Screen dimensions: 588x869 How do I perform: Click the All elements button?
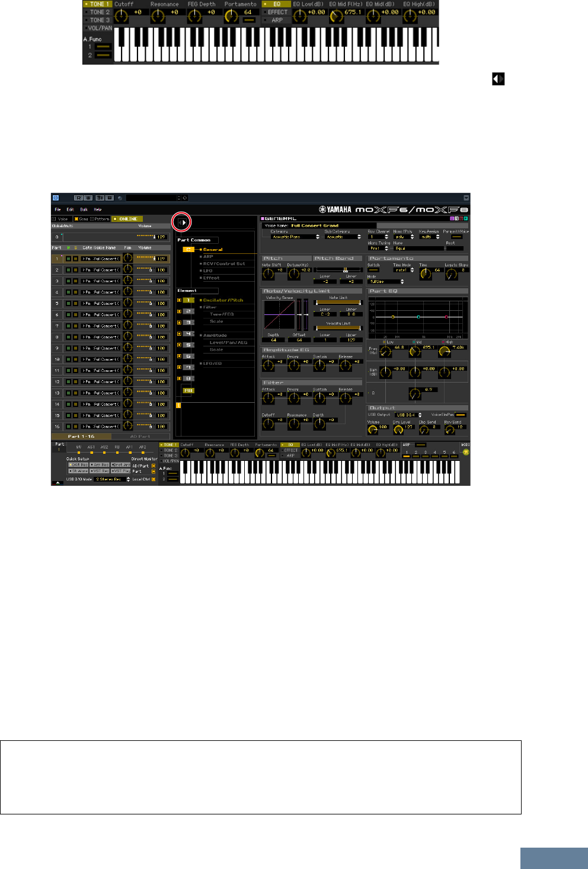[188, 391]
